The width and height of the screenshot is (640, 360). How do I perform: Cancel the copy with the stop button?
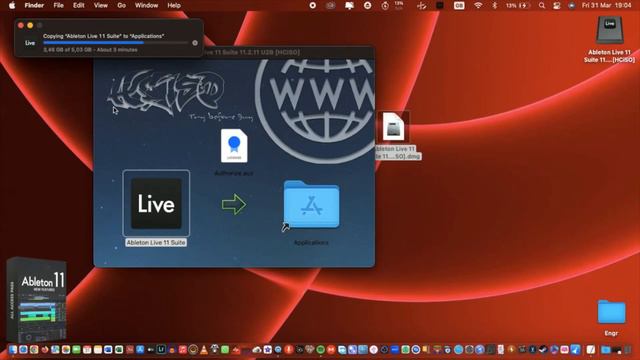tap(195, 43)
